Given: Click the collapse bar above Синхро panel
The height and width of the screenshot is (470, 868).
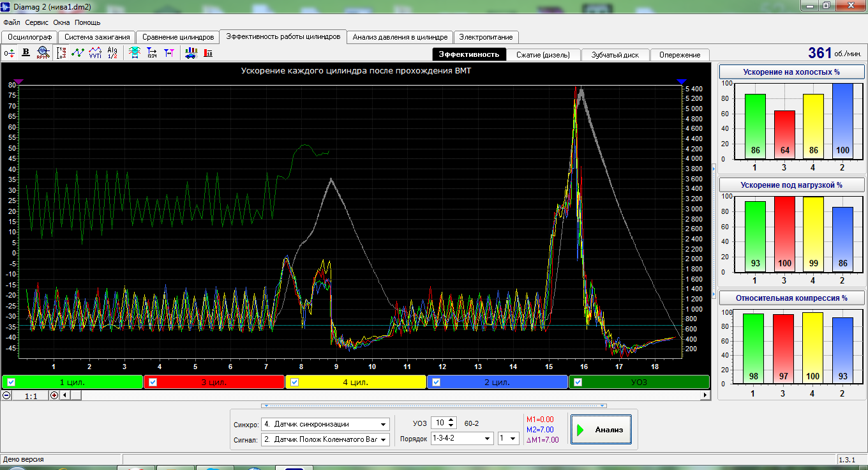Looking at the screenshot, I should 433,406.
